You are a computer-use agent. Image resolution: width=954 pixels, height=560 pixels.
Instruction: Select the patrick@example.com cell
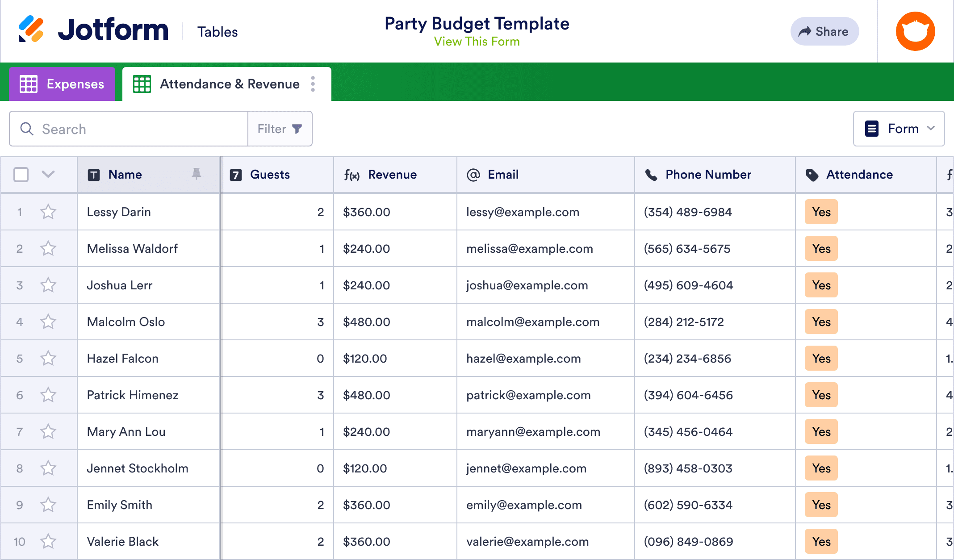(546, 395)
